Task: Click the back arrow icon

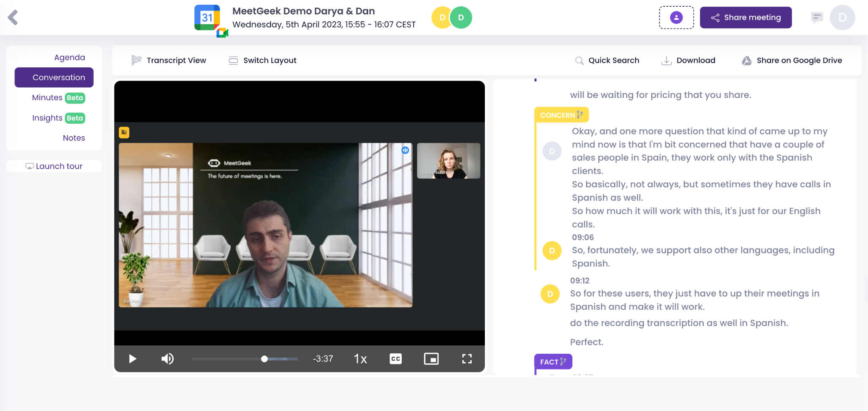Action: [13, 17]
